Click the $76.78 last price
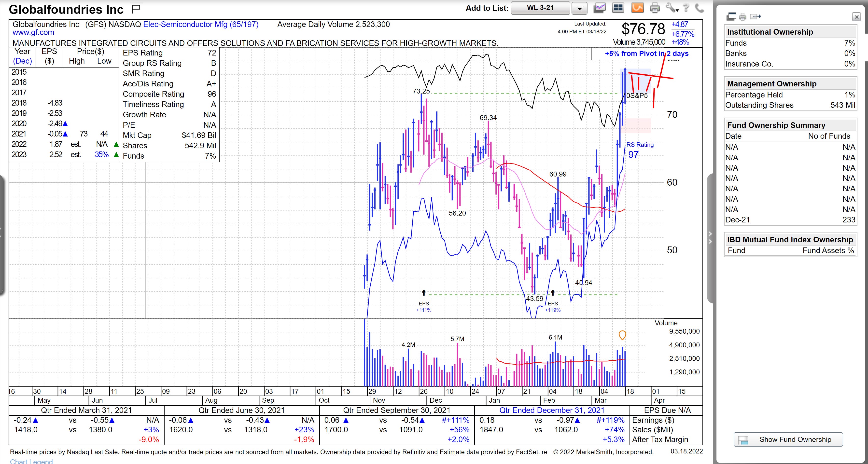The image size is (868, 464). click(643, 29)
